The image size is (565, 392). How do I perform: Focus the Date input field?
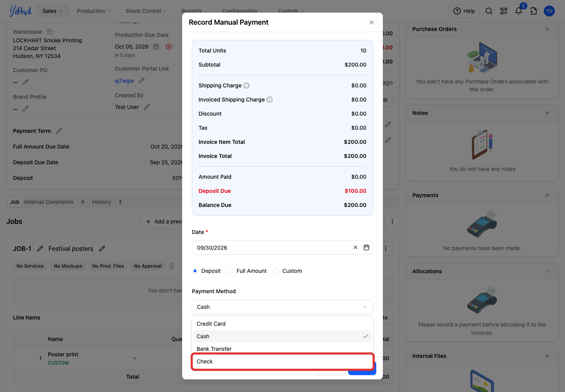(x=282, y=247)
